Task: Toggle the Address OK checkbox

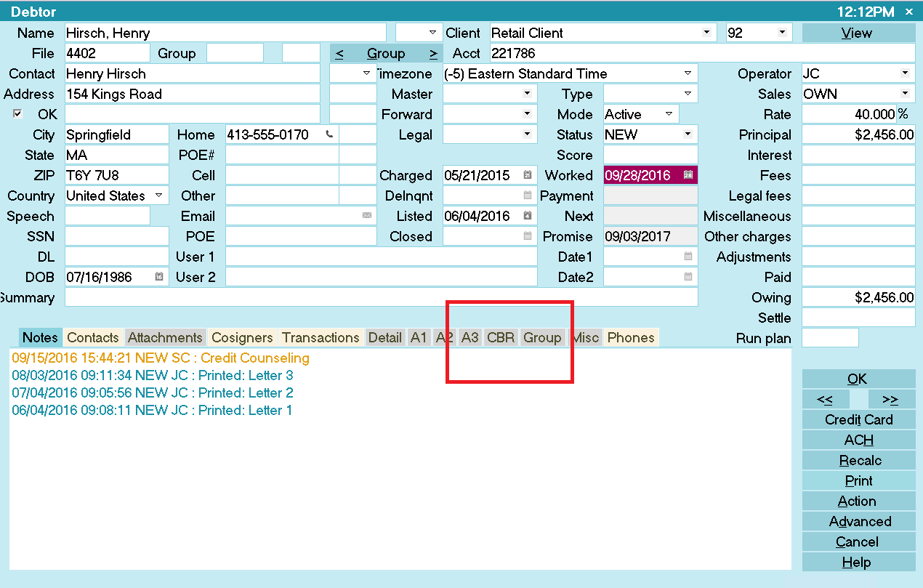Action: 18,114
